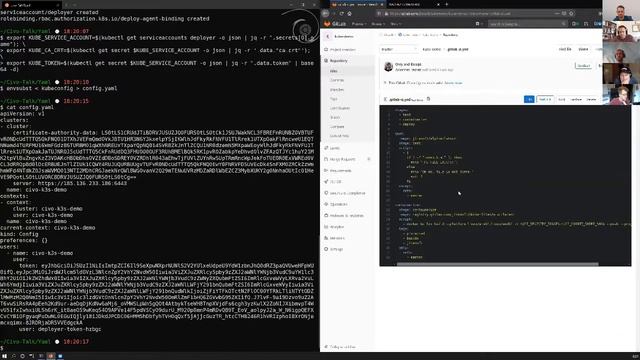Click the commit author avatar
This screenshot has width=640, height=360.
[388, 67]
